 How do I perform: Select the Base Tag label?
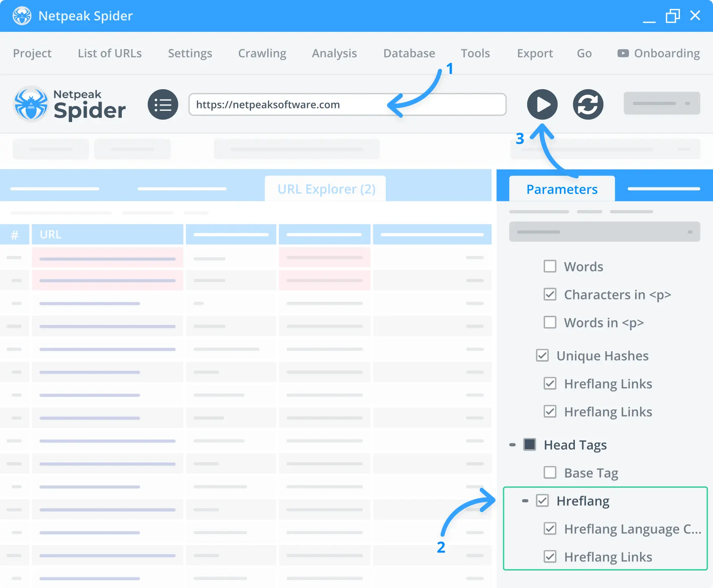[591, 473]
